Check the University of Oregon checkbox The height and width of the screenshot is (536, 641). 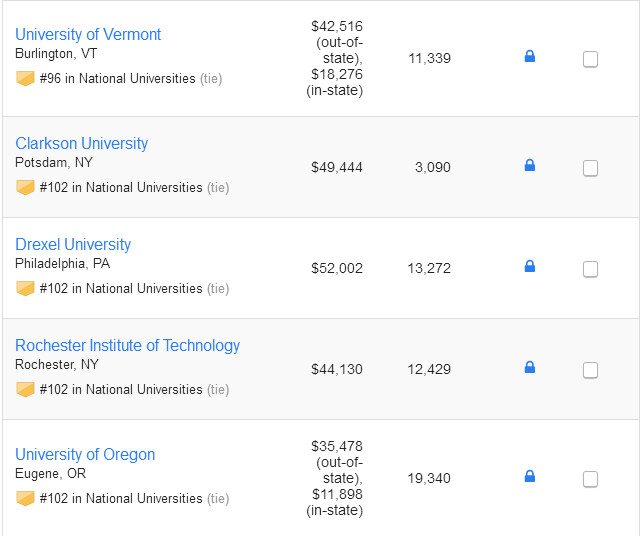point(590,479)
